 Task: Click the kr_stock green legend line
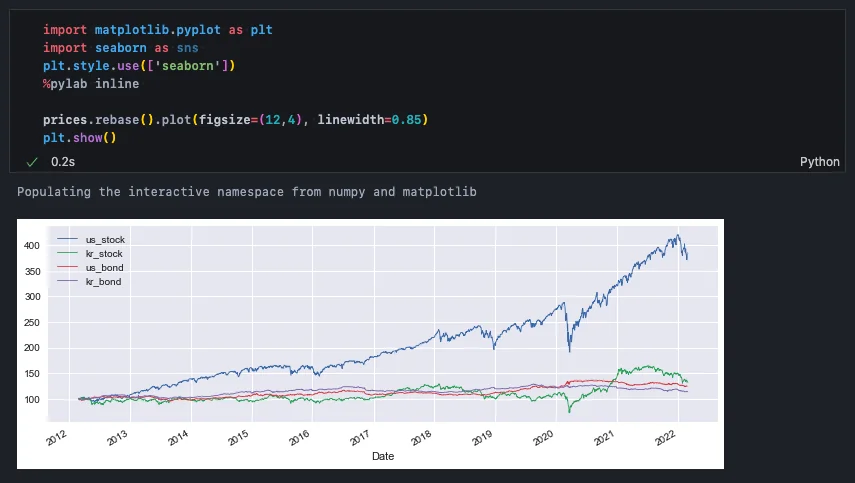pos(68,254)
